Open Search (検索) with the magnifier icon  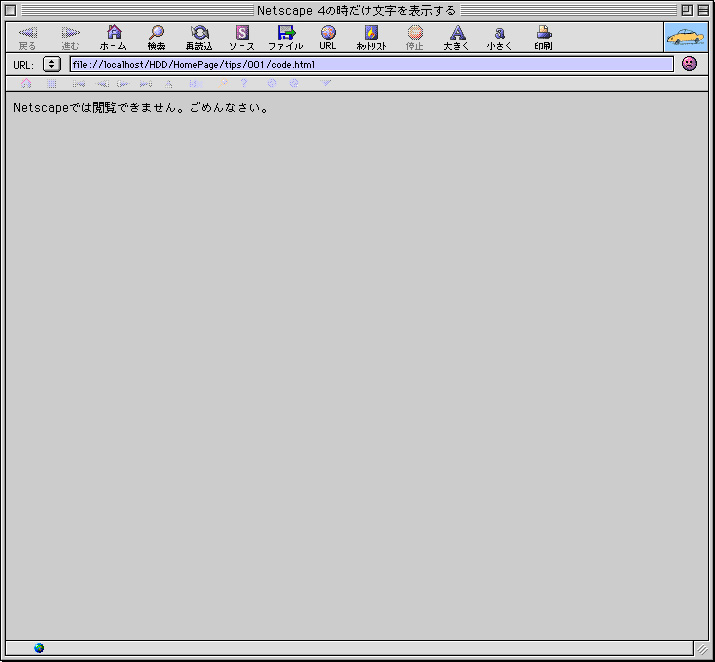(156, 38)
